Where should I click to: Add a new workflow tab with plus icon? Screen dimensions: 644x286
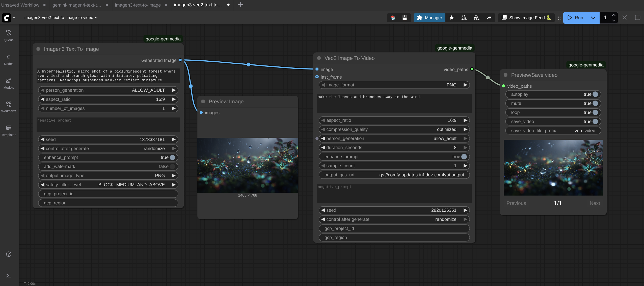point(240,5)
